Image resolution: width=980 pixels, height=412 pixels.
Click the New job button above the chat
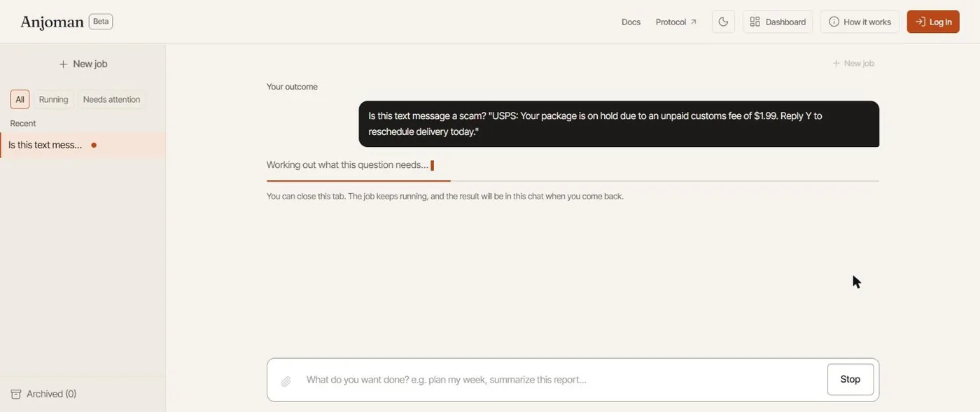pos(853,63)
